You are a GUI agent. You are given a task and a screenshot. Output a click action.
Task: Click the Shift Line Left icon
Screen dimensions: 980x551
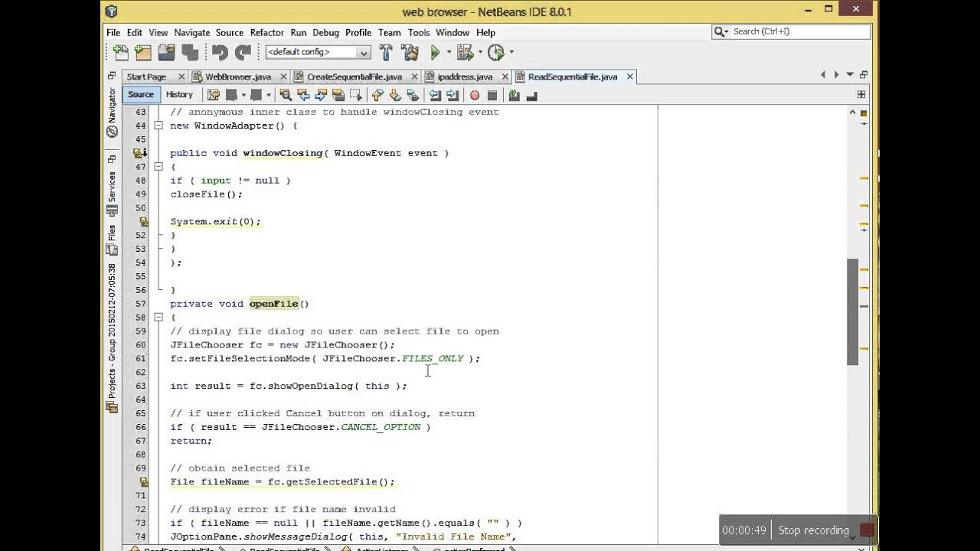click(x=435, y=95)
